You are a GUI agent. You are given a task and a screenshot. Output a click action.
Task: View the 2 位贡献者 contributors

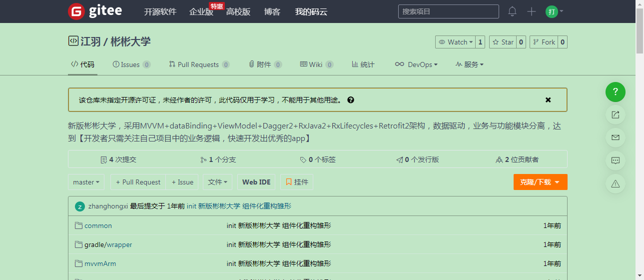[517, 159]
